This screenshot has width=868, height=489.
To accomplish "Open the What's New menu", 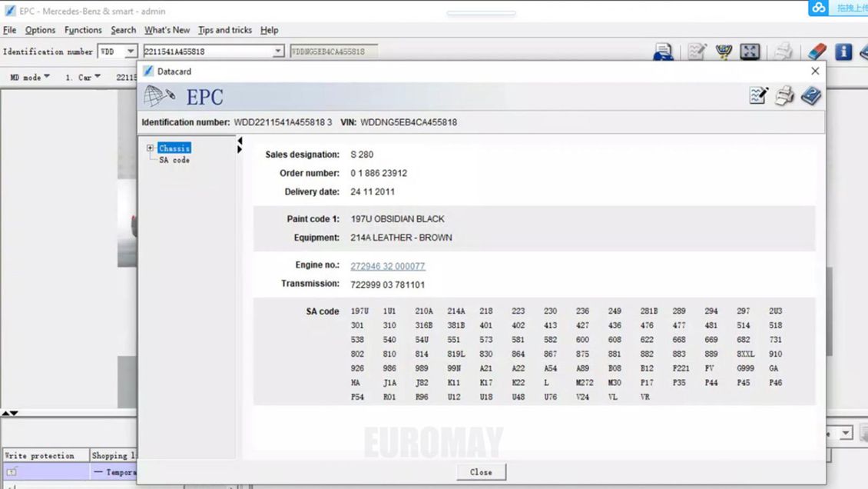I will pos(167,30).
